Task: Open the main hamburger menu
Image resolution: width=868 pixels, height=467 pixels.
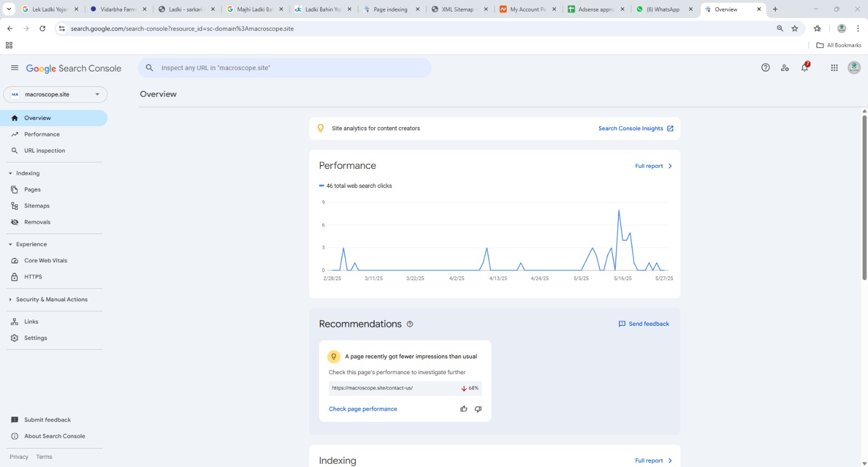Action: tap(15, 68)
